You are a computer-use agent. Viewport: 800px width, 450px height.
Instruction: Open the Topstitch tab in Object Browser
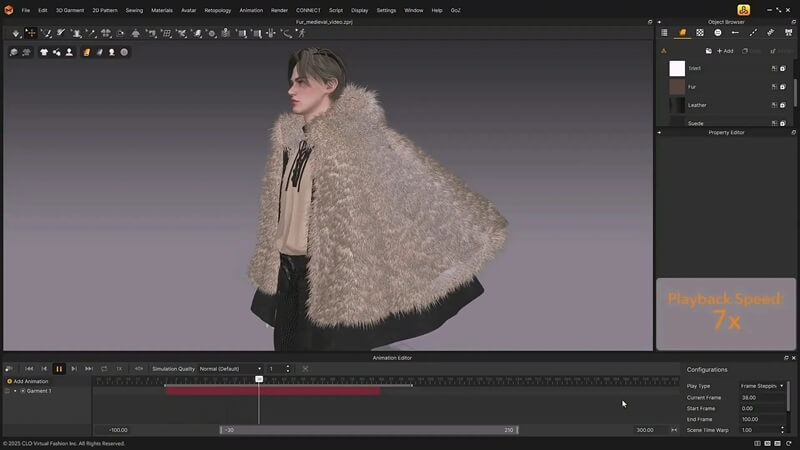pyautogui.click(x=753, y=33)
